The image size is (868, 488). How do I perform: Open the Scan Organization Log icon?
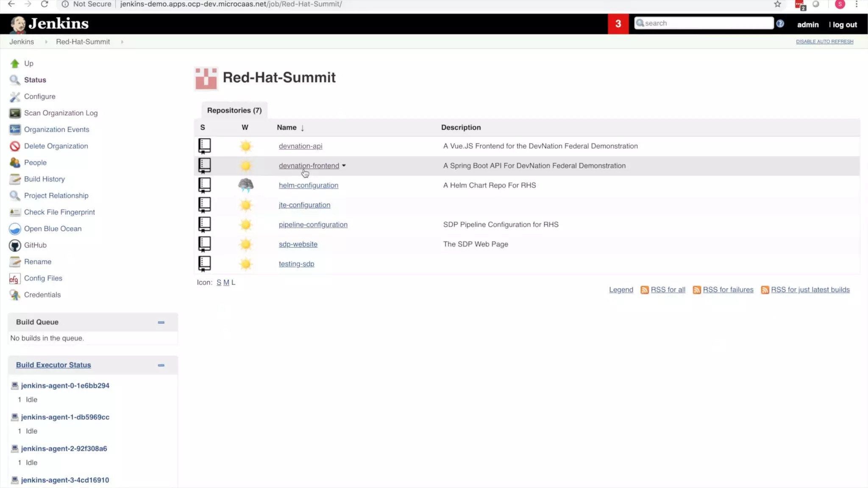tap(15, 113)
